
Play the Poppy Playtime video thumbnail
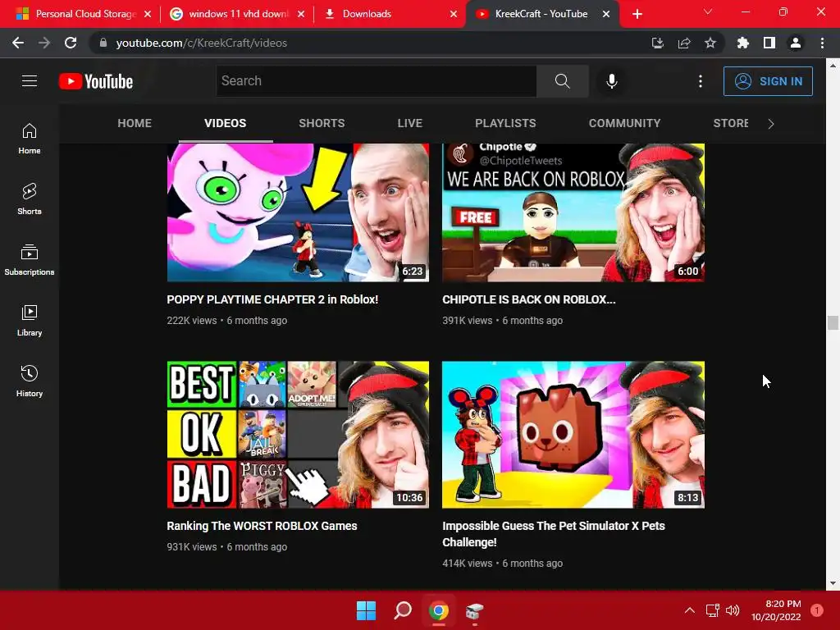click(x=298, y=212)
